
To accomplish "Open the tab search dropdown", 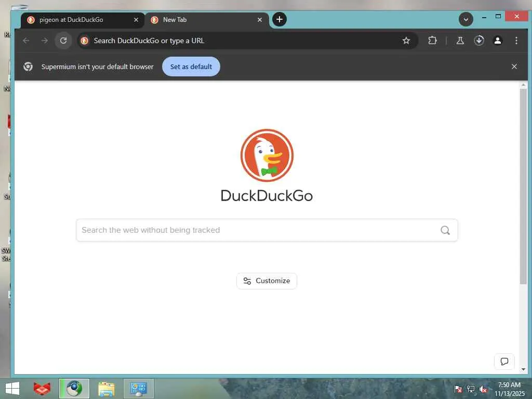I will [x=466, y=19].
